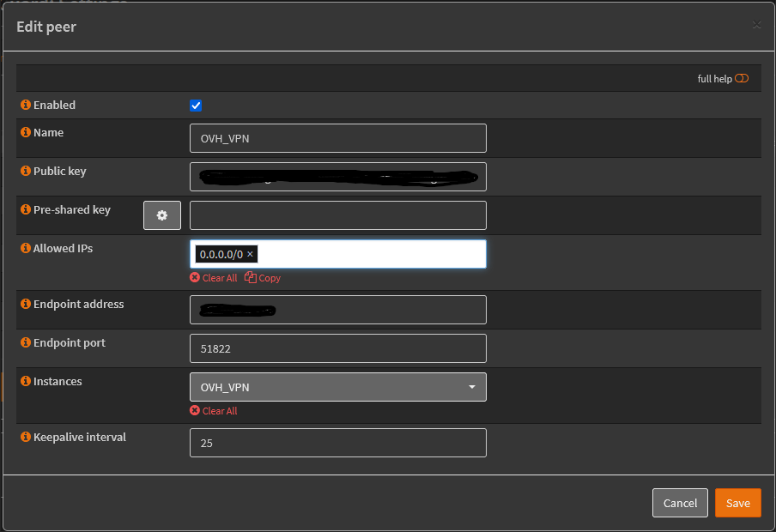This screenshot has width=776, height=532.
Task: Open the Instances dropdown showing OVH_VPN
Action: tap(337, 387)
